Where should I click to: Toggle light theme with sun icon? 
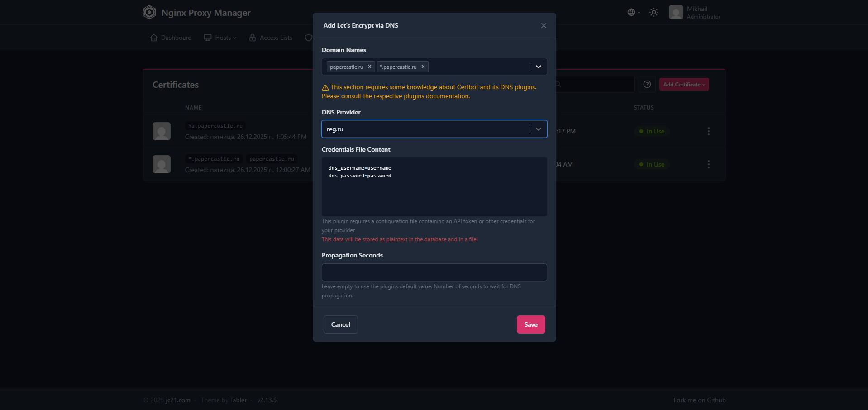tap(654, 12)
